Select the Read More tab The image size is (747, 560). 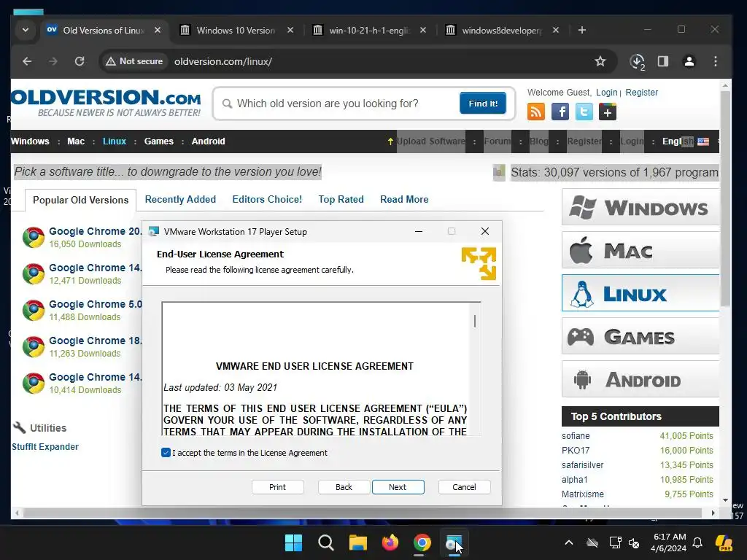[404, 200]
